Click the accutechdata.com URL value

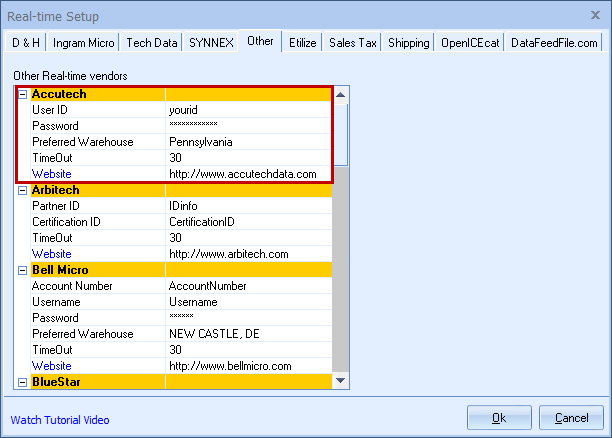coord(249,174)
